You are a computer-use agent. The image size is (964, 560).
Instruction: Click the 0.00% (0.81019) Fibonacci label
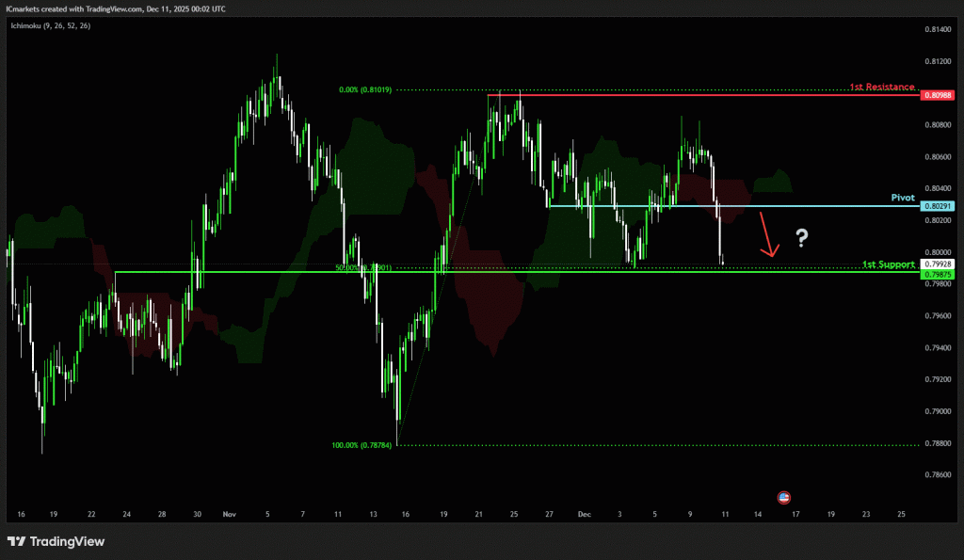365,90
